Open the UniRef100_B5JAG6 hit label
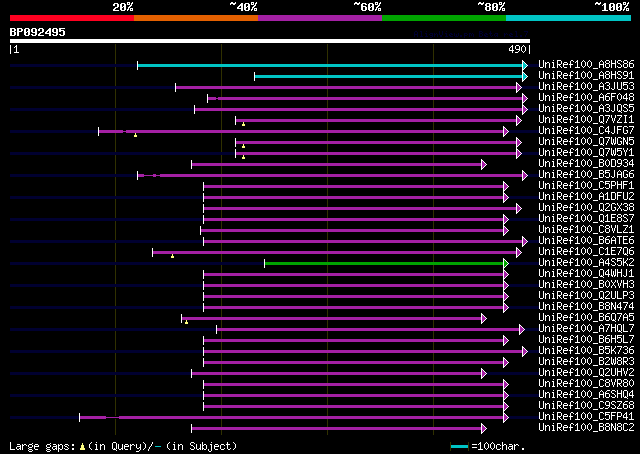Viewport: 640px width, 454px height. 586,175
